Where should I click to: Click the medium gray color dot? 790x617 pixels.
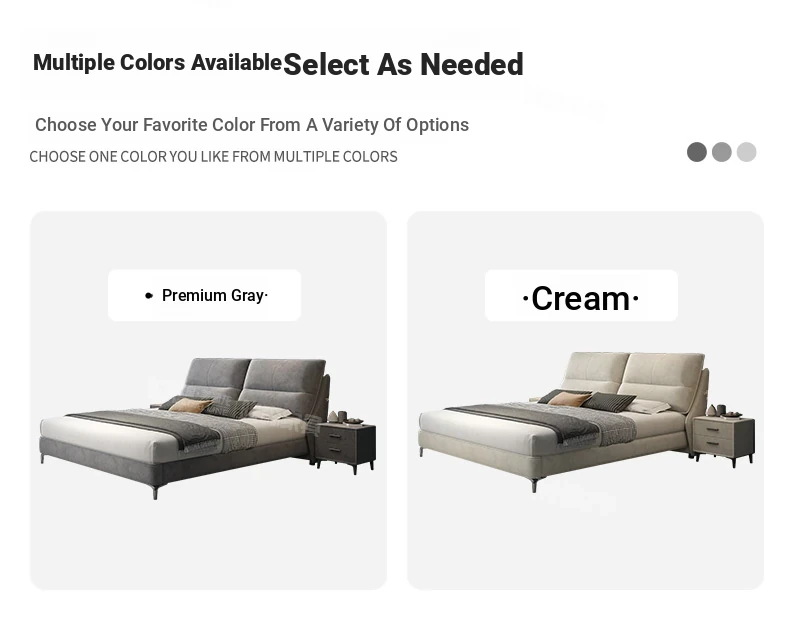pos(721,152)
